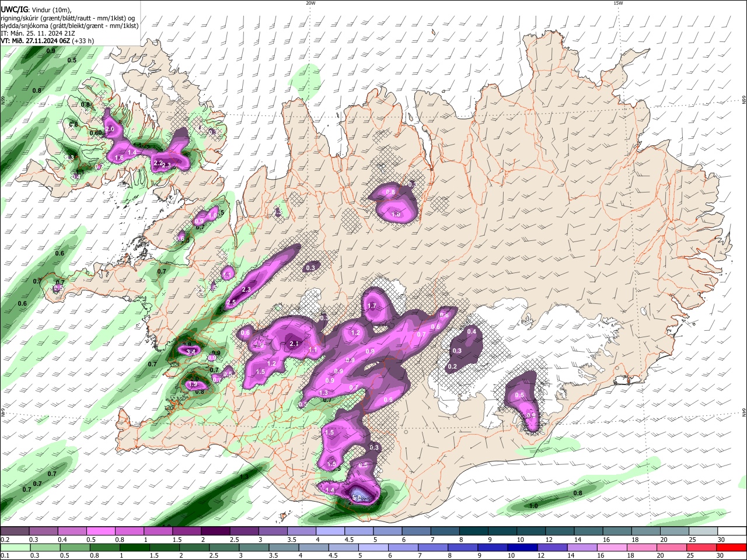
Task: Select snow legend swatch between 14 and 16
Action: coord(589,531)
